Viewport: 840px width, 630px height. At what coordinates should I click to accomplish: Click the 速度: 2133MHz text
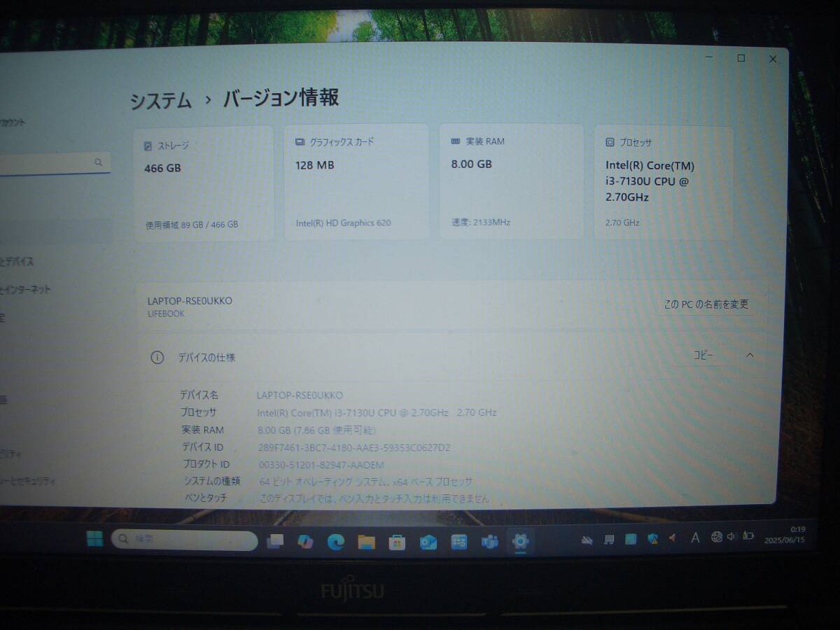(x=480, y=223)
